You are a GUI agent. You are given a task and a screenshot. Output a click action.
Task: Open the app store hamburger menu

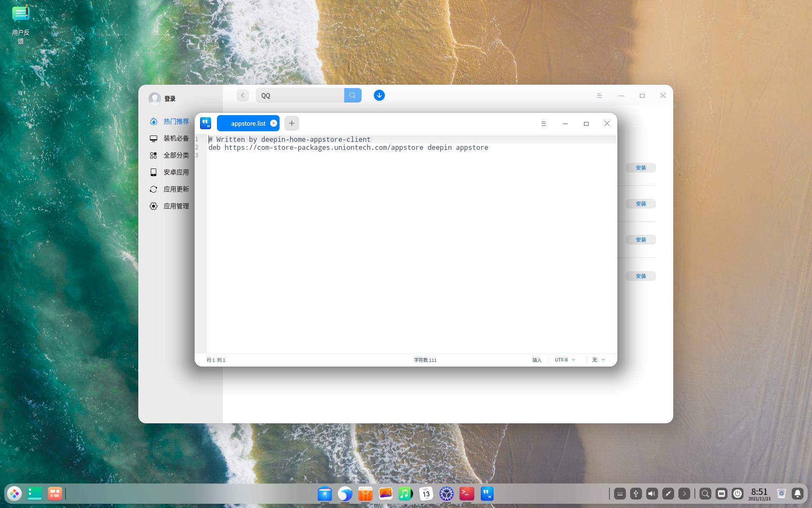point(599,96)
